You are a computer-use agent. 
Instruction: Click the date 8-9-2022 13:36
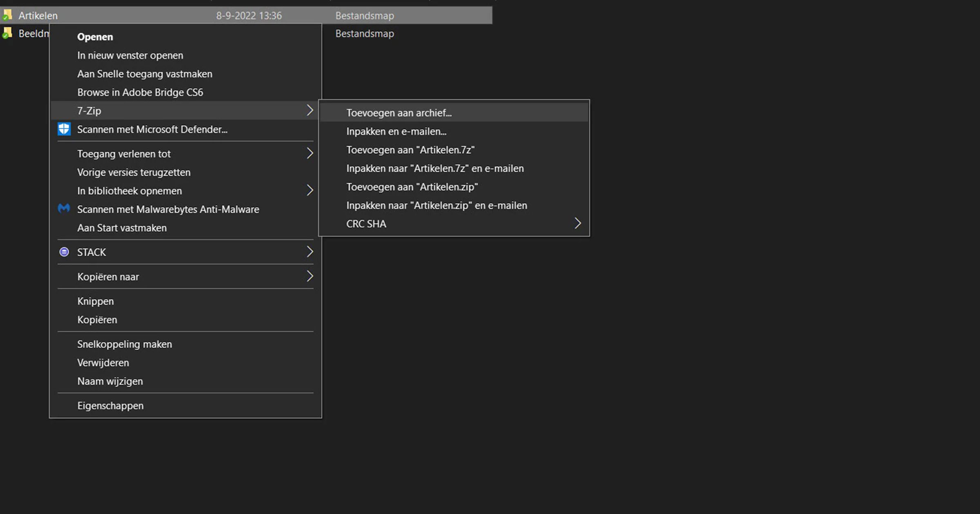click(249, 16)
